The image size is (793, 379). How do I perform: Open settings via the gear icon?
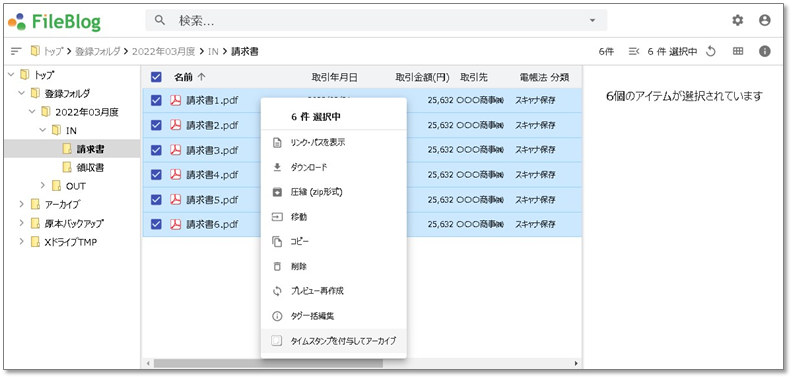tap(738, 20)
